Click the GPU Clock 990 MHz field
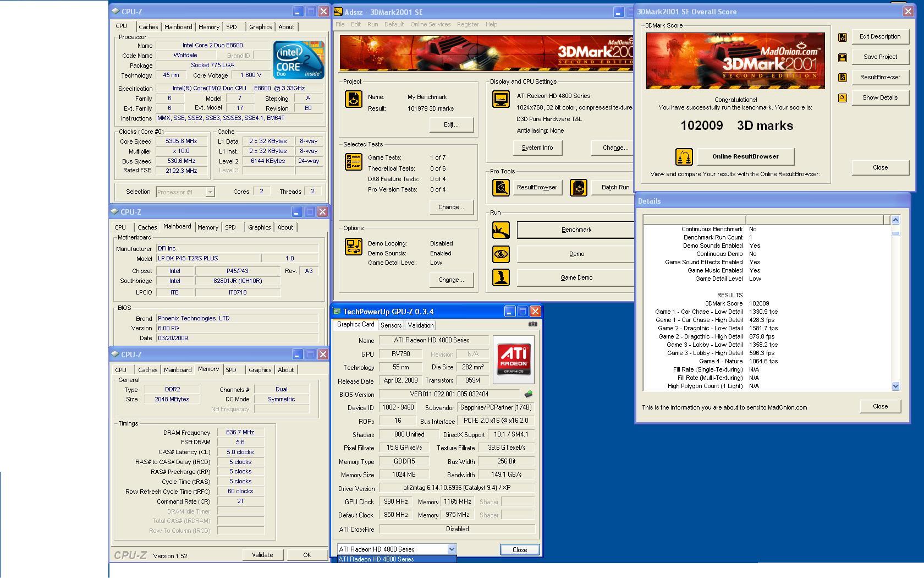This screenshot has width=924, height=578. click(396, 502)
